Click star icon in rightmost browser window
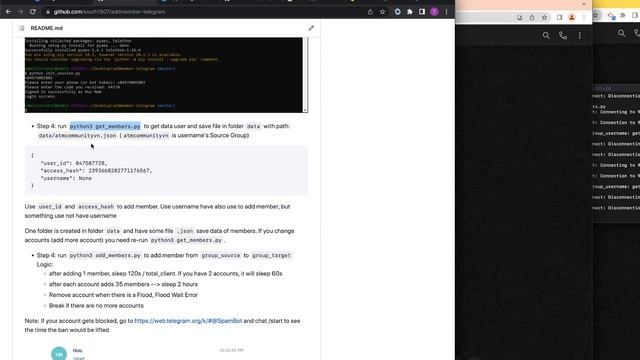Viewport: 640px width, 360px height. pos(596,16)
